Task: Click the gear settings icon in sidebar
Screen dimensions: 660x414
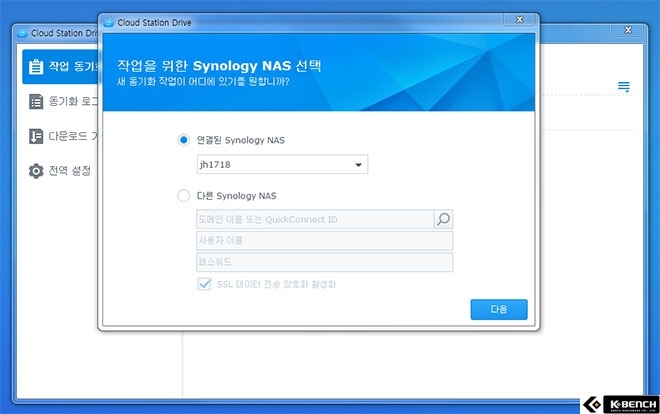Action: point(36,171)
